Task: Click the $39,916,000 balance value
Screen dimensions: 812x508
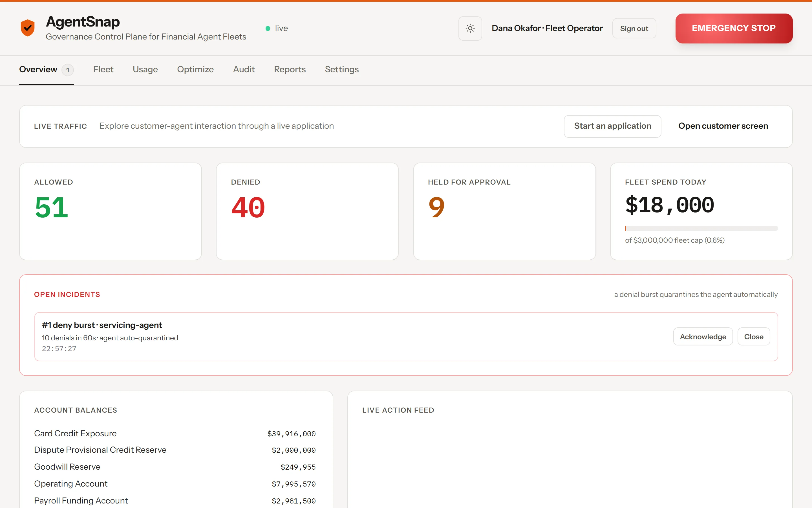Action: [291, 434]
